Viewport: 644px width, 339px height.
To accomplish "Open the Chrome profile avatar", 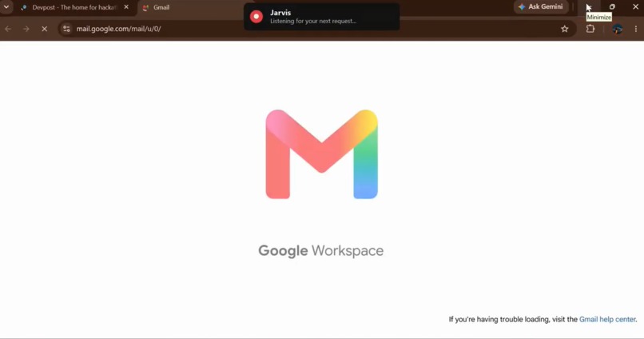I will click(617, 29).
